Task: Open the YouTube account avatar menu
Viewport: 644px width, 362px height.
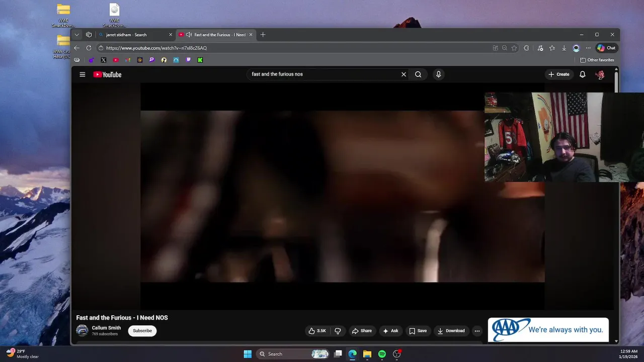Action: point(600,74)
